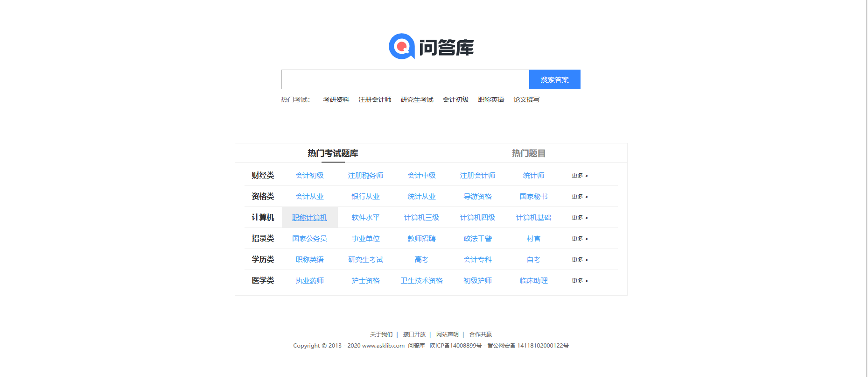Open the 研究生考试 hot exam link under search
This screenshot has width=868, height=377.
417,100
